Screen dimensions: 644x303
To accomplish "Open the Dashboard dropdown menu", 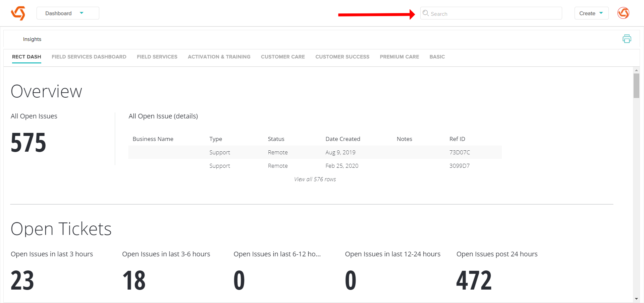I will coord(68,13).
